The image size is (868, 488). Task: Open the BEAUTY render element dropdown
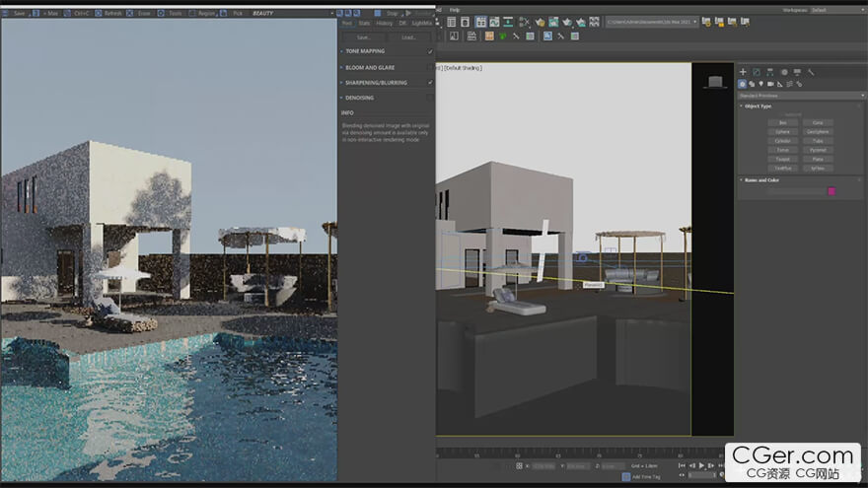click(292, 13)
